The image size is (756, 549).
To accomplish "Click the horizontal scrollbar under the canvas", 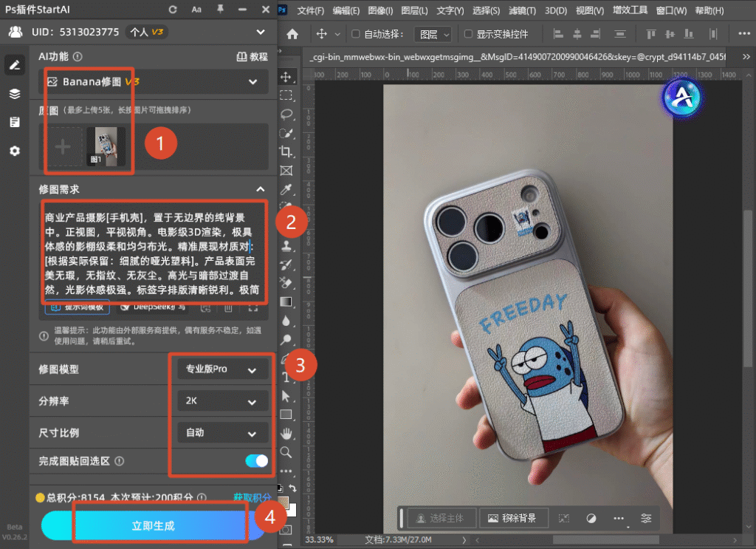I will pos(605,539).
